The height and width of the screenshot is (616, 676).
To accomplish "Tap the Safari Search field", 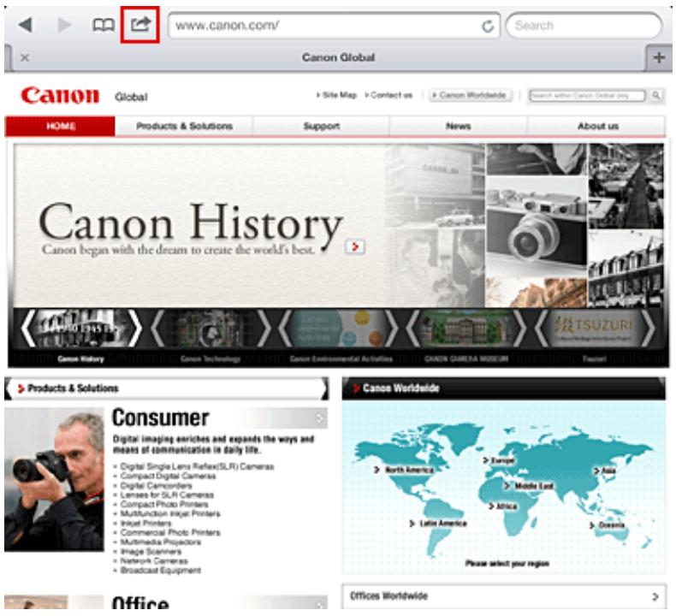I will coord(584,26).
